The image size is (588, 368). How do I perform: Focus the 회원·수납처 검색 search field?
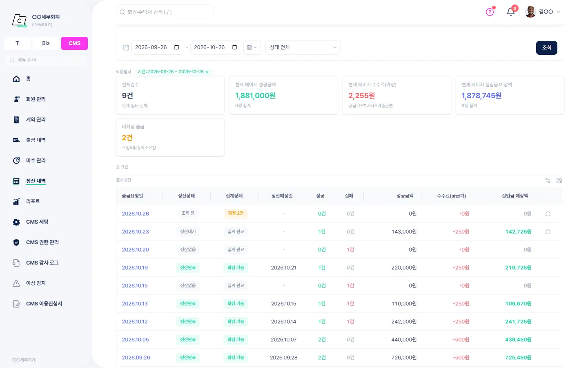point(165,12)
